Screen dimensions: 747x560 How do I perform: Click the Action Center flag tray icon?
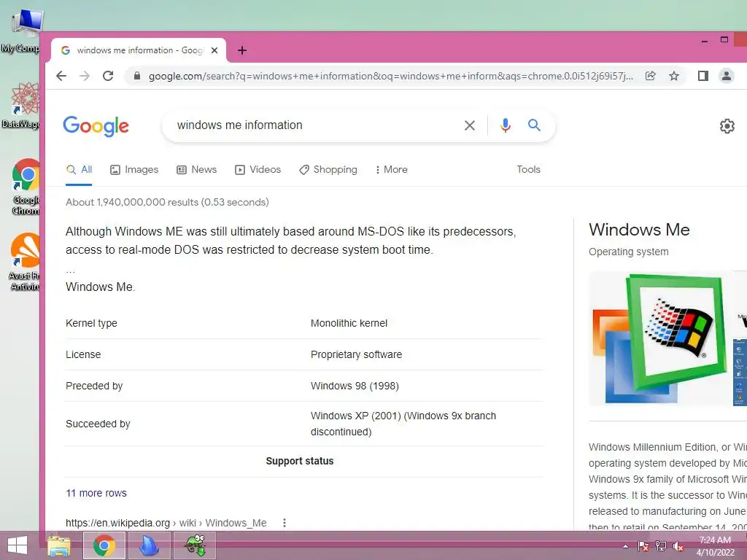(643, 546)
